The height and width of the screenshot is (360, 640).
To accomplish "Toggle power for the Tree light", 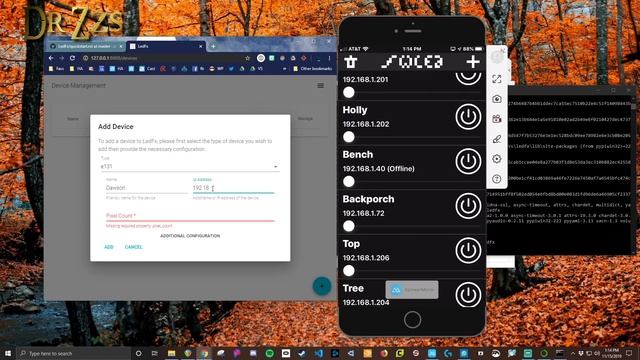I will (468, 295).
